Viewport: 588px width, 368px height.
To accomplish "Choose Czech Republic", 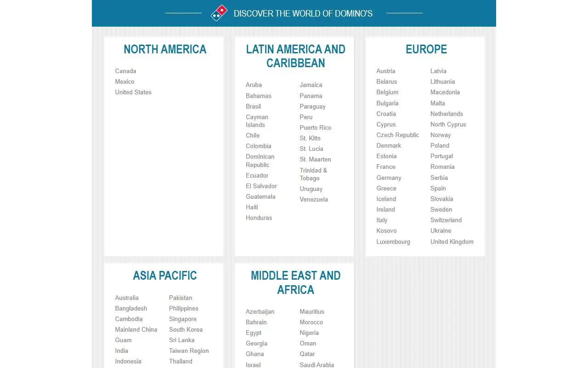I will pos(398,135).
